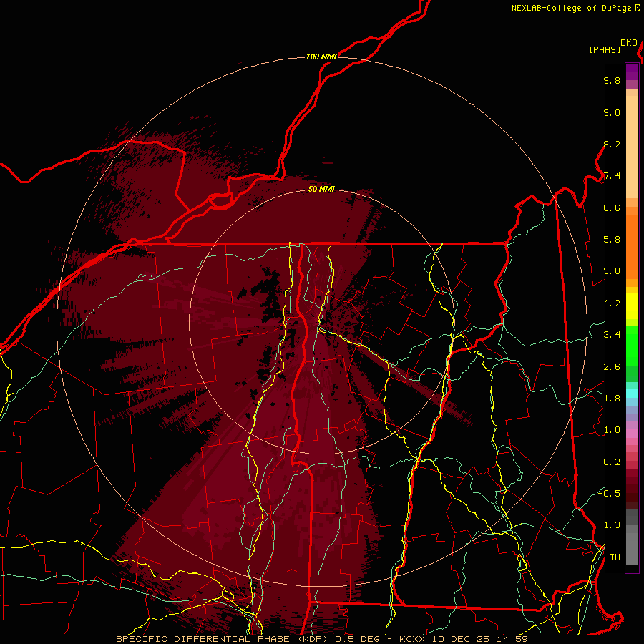
Task: Click the 3.4 legend value
Action: [x=612, y=335]
